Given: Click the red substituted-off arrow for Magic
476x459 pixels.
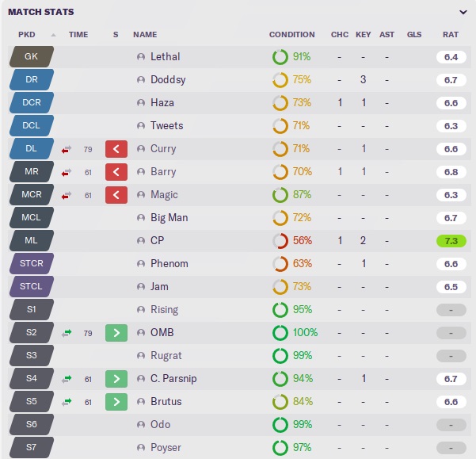Looking at the screenshot, I should (116, 195).
